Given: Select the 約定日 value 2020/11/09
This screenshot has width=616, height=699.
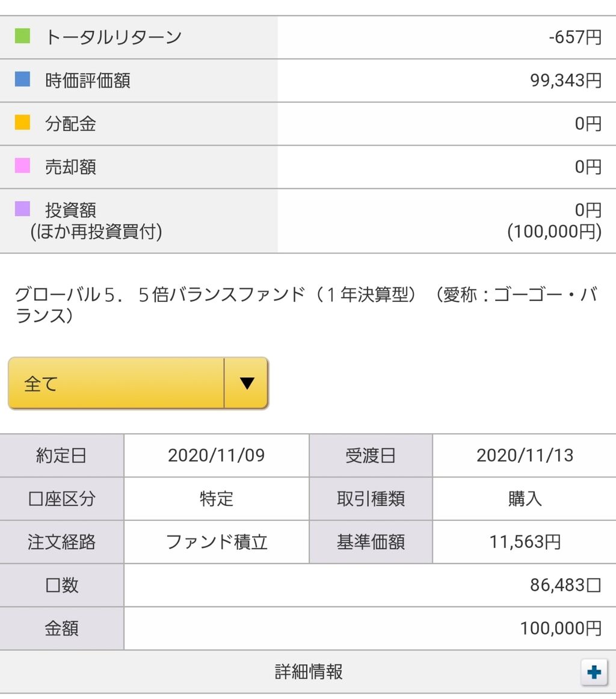Looking at the screenshot, I should click(x=216, y=455).
